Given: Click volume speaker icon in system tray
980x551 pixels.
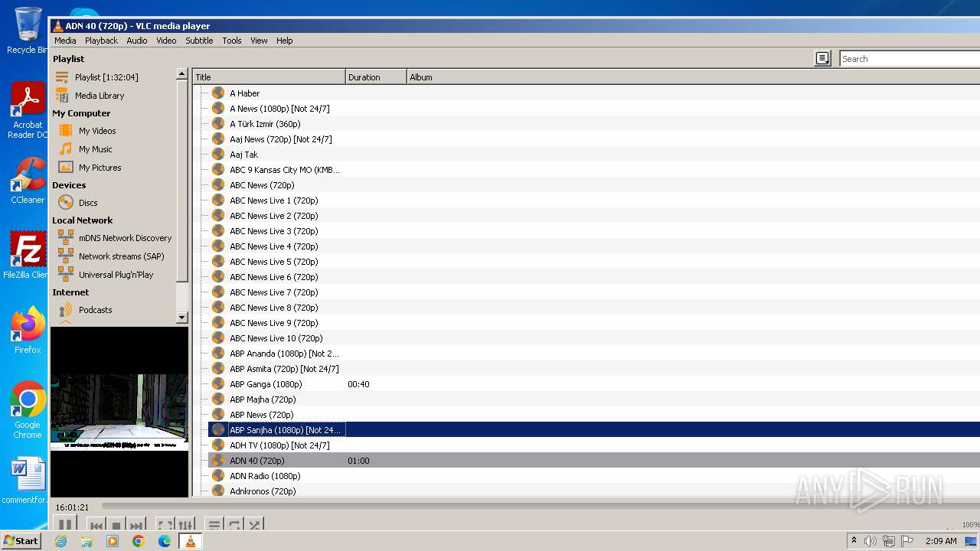Looking at the screenshot, I should pyautogui.click(x=871, y=541).
